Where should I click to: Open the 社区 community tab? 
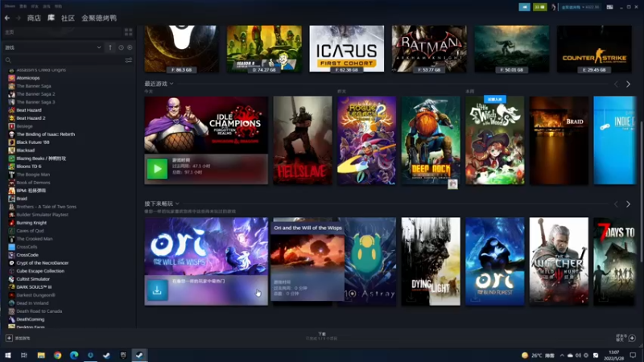tap(68, 18)
